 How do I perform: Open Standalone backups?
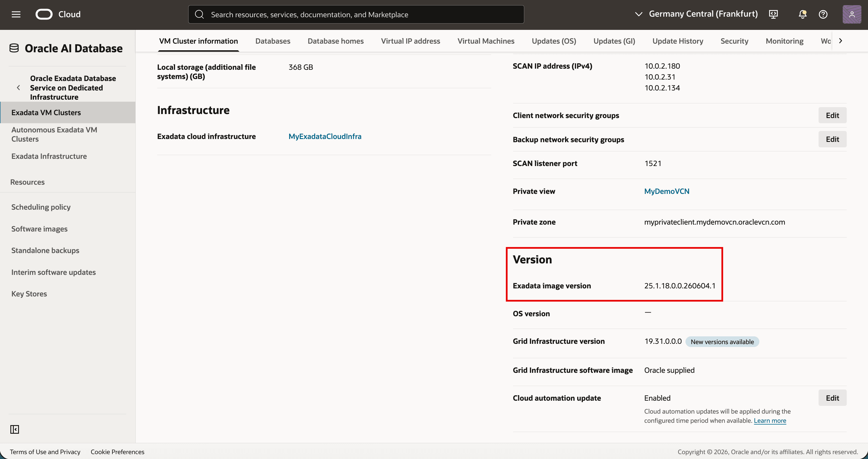click(45, 250)
